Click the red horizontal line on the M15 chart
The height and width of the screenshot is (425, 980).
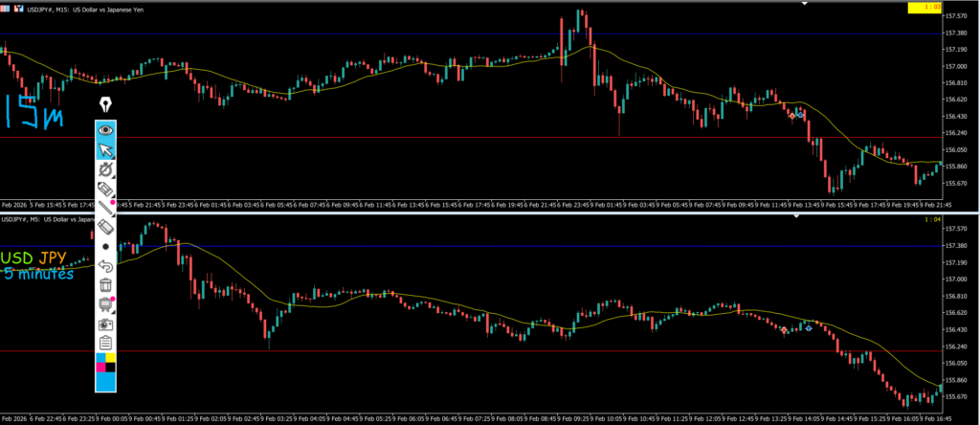[x=479, y=137]
